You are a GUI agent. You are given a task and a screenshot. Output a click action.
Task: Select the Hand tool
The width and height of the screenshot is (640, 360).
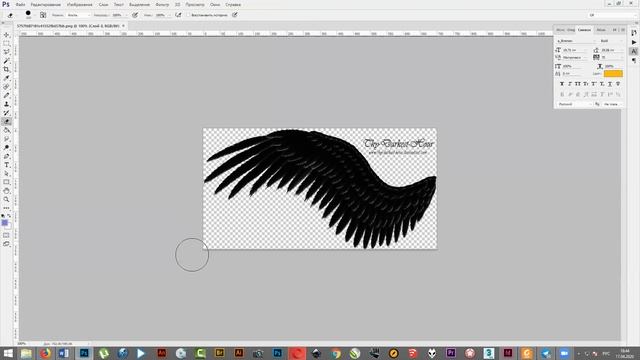7,191
